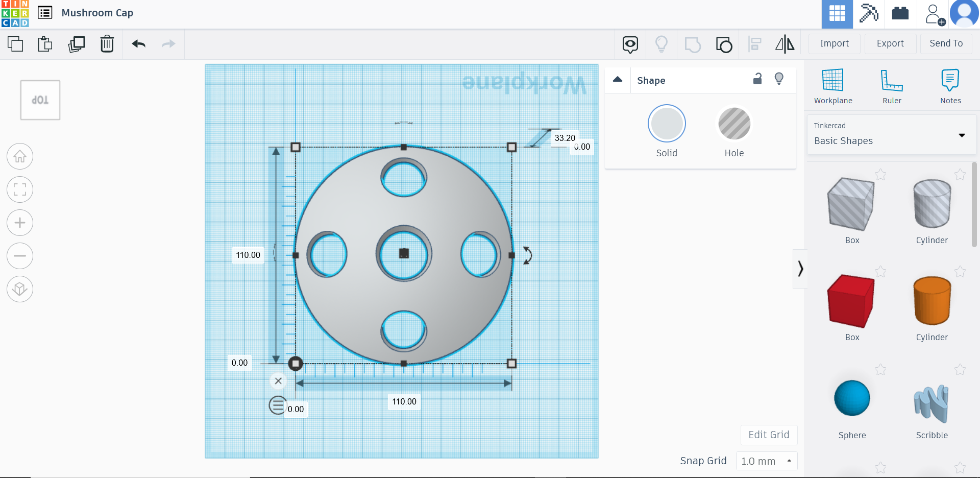The width and height of the screenshot is (980, 478).
Task: Select the orange Cylinder shape thumbnail
Action: pyautogui.click(x=931, y=301)
